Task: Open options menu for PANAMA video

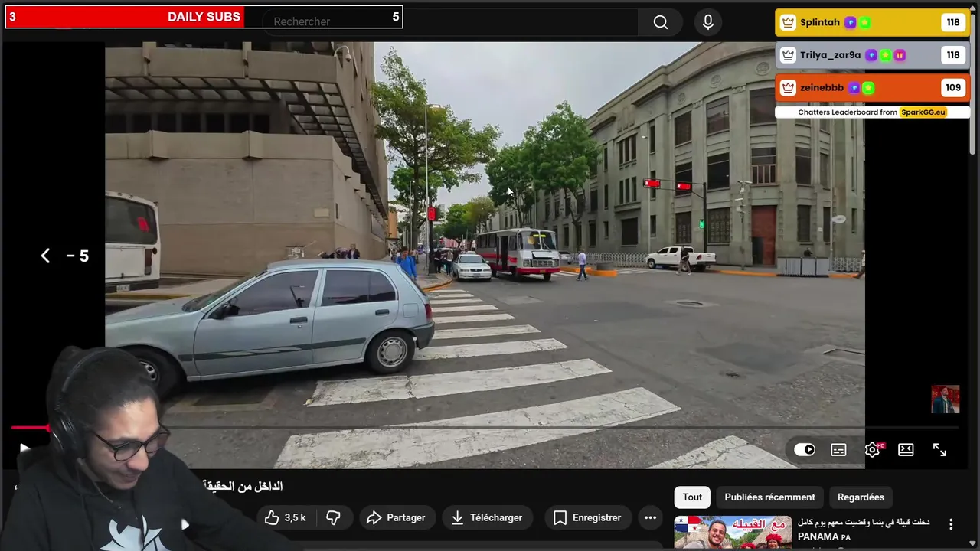Action: click(x=951, y=524)
